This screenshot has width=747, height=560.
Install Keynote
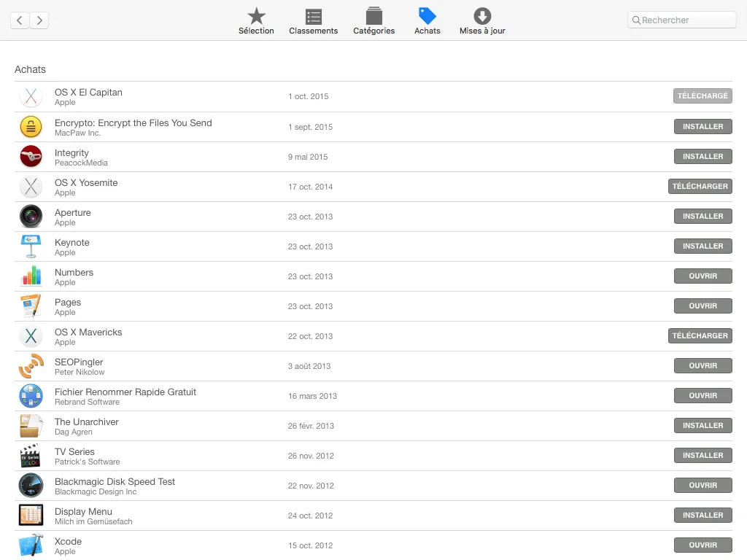point(703,246)
